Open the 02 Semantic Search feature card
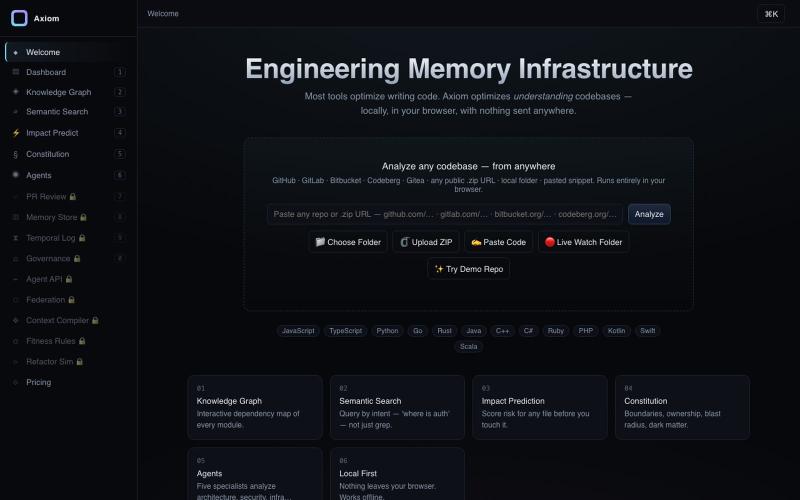 (x=397, y=407)
